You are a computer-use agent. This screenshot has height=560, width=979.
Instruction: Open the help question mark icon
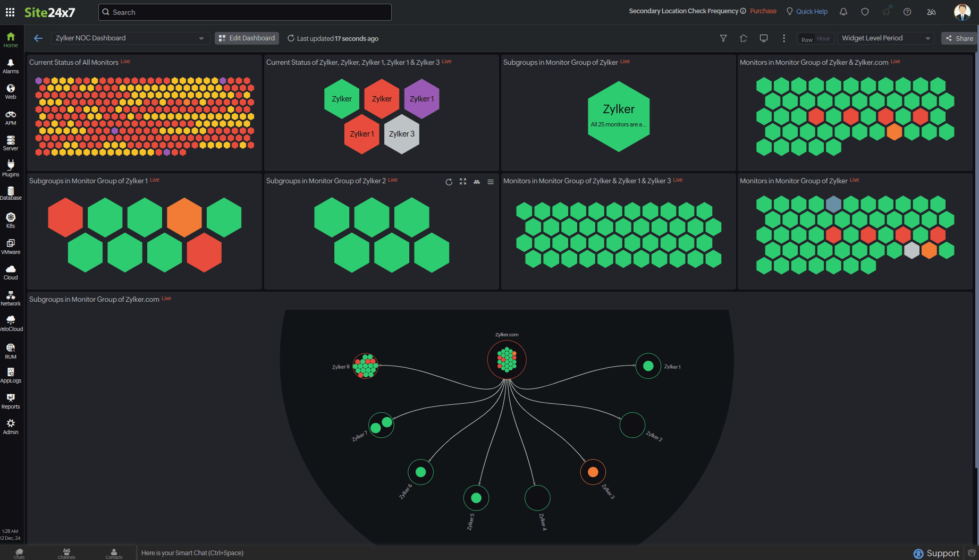pyautogui.click(x=907, y=12)
